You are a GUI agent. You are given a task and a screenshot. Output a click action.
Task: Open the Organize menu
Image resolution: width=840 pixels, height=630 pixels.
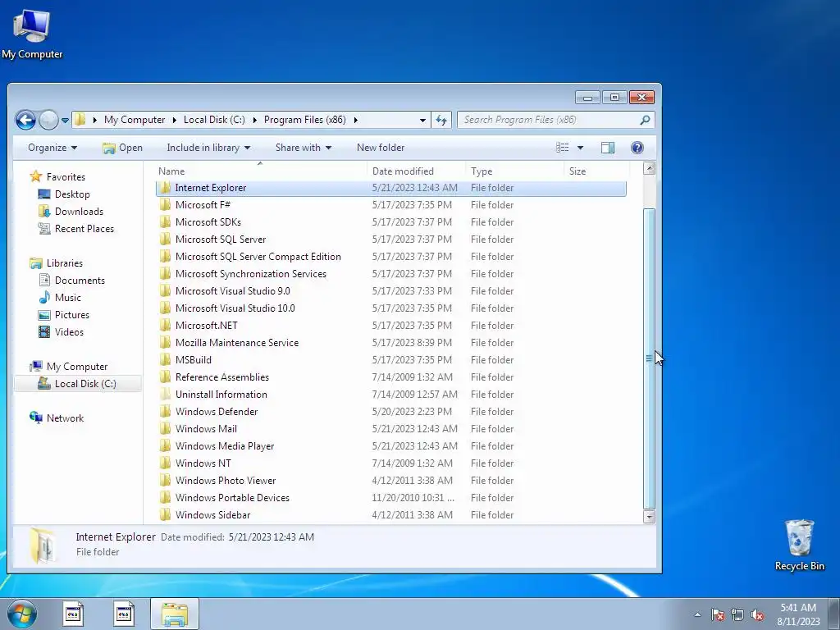pos(52,148)
